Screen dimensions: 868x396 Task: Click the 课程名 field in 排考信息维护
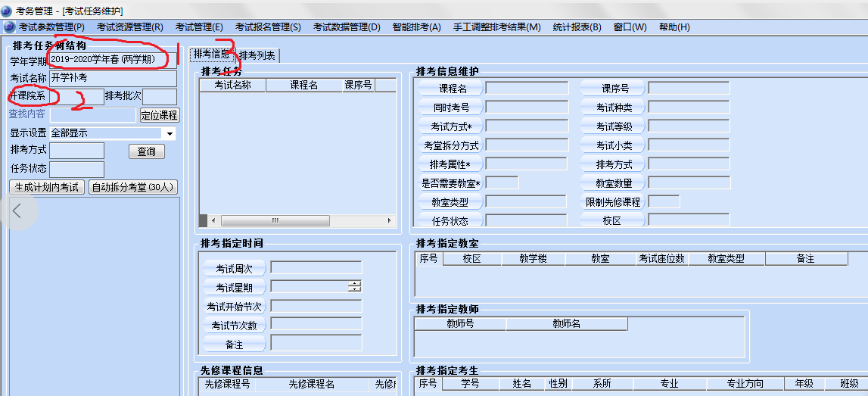526,89
